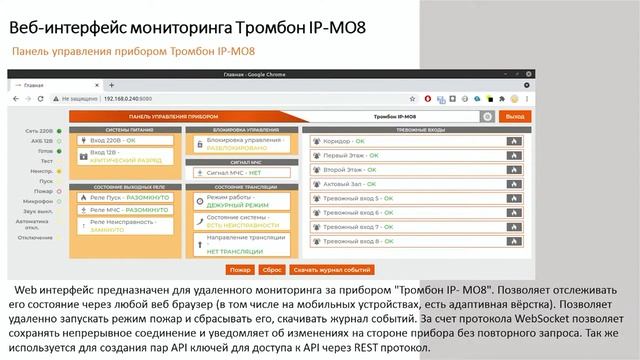This screenshot has height=360, width=640.
Task: Click the browser forward arrow
Action: (x=28, y=99)
